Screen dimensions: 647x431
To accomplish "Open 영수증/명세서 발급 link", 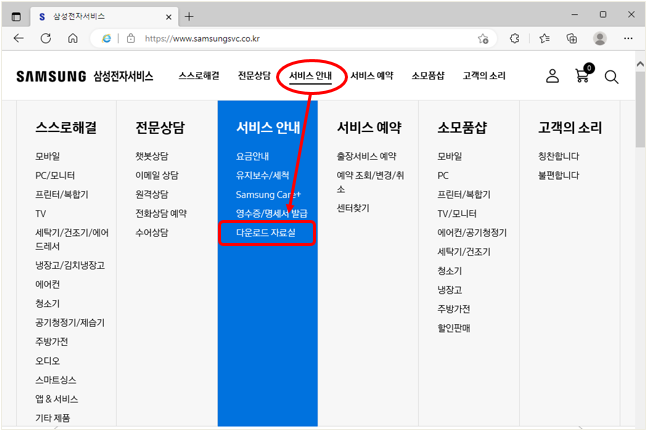I will coord(272,214).
